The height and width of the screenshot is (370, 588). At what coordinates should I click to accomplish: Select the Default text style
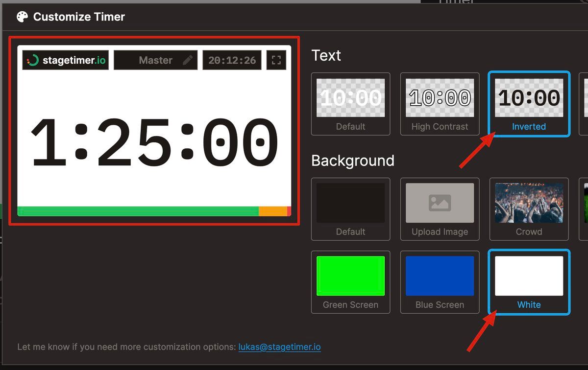(x=350, y=104)
